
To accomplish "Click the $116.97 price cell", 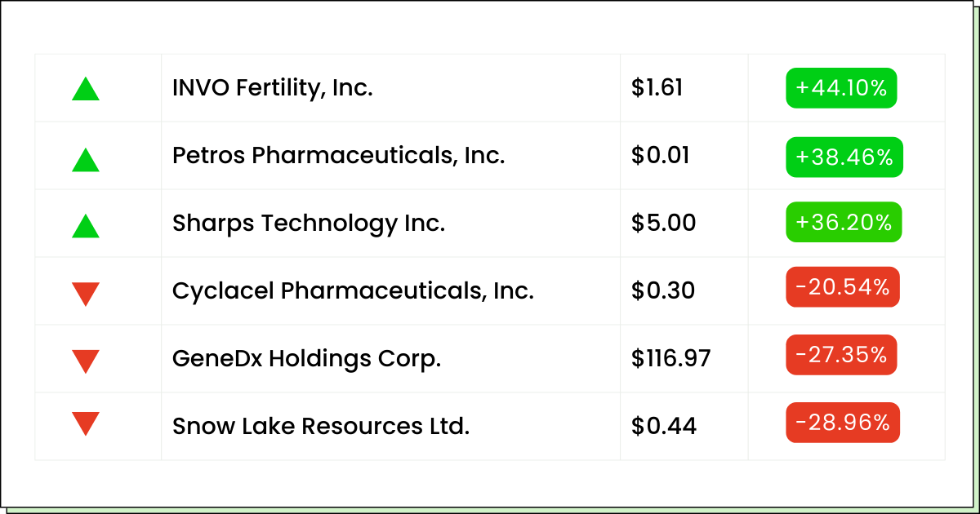I will [x=671, y=358].
